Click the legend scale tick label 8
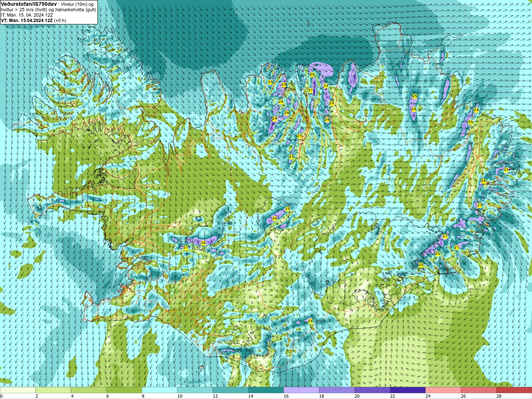 coord(143,396)
